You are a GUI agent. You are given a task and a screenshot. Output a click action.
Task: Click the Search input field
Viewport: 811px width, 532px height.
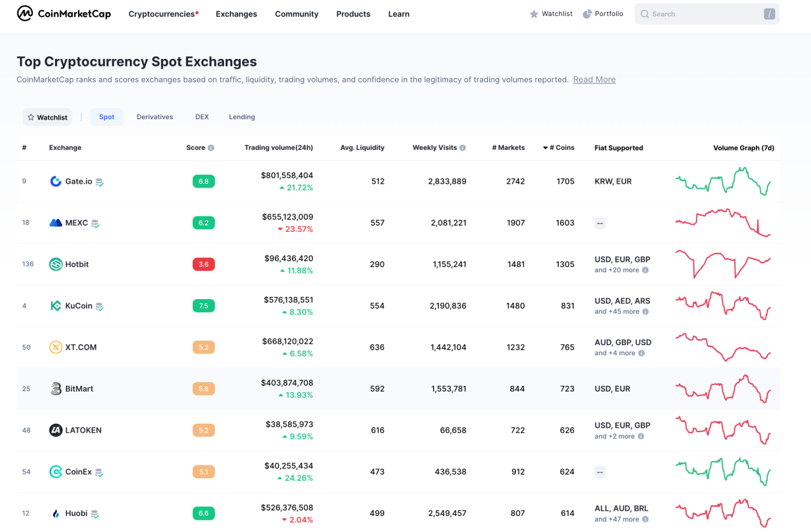tap(704, 14)
